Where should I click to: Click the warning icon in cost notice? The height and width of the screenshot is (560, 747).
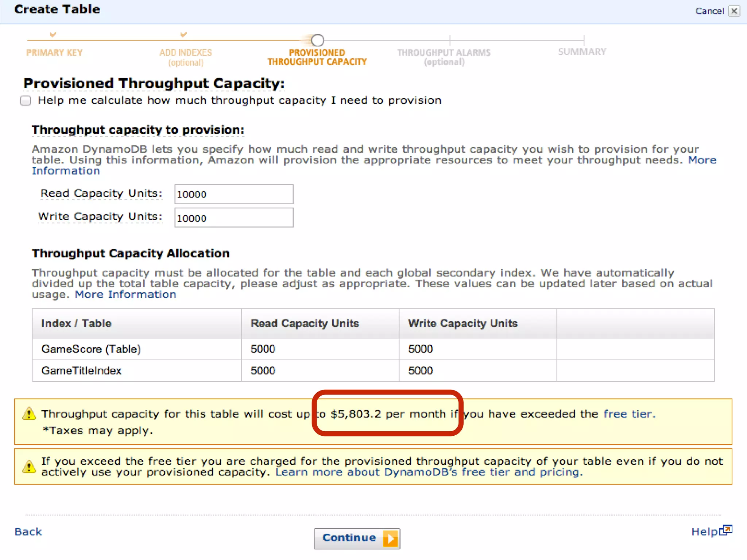pyautogui.click(x=29, y=414)
